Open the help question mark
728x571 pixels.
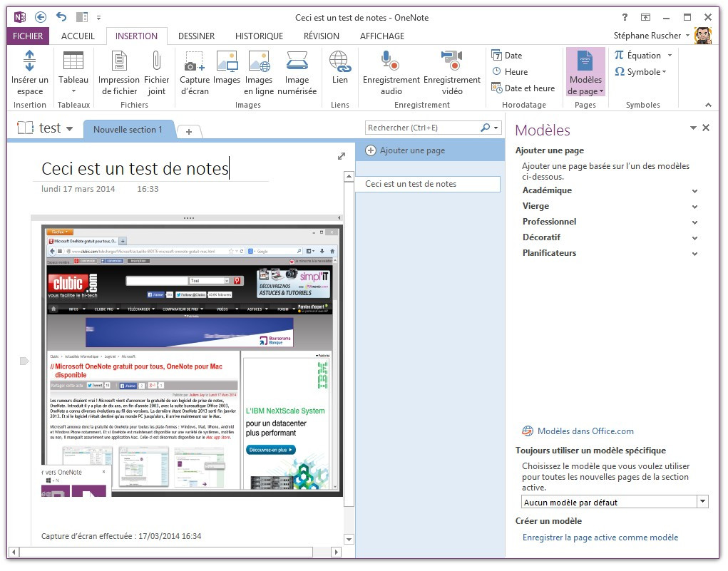tap(625, 17)
